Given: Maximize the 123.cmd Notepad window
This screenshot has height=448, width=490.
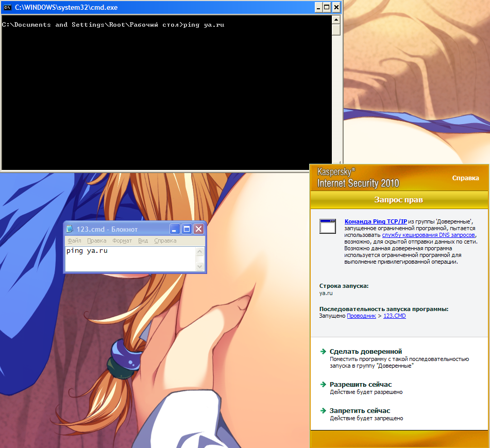Looking at the screenshot, I should [187, 229].
